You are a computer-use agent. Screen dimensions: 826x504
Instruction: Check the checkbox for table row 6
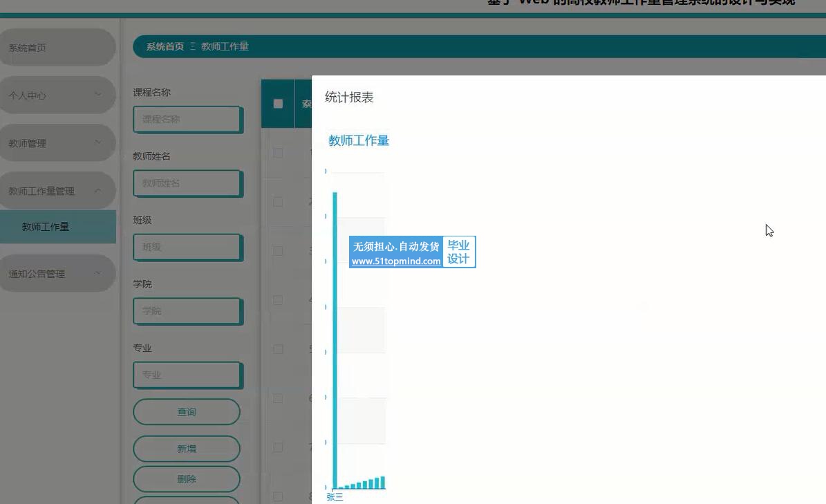(278, 398)
